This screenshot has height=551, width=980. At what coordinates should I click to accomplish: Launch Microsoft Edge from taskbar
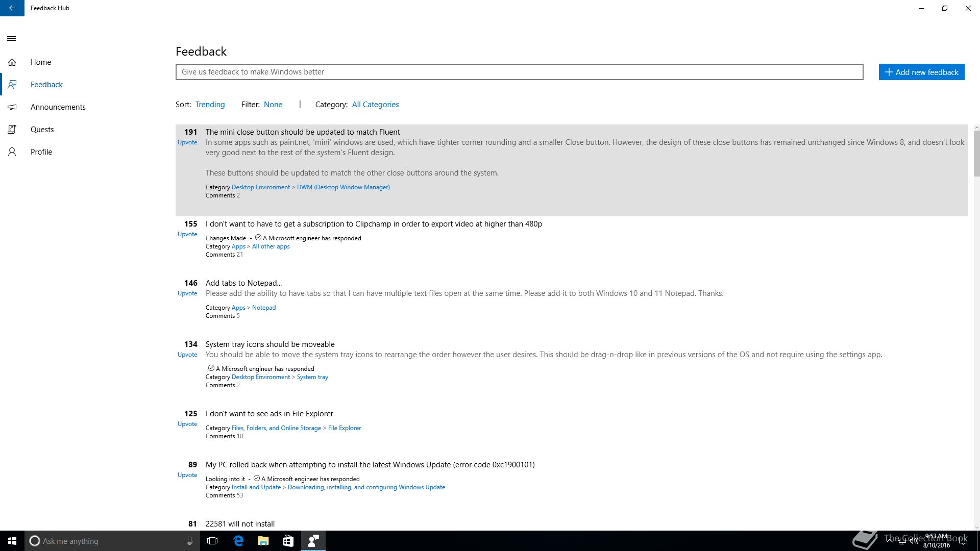tap(238, 541)
